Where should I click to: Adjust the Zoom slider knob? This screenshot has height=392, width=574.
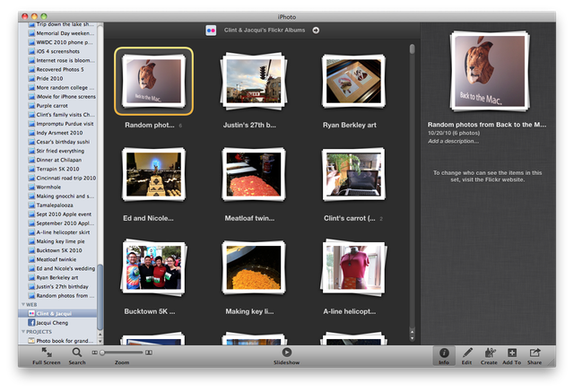pos(102,353)
